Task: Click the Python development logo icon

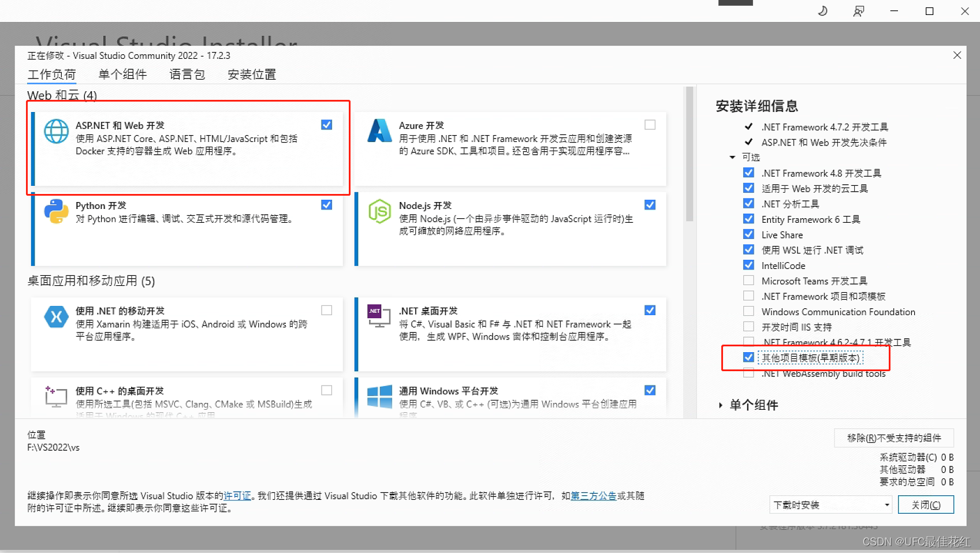Action: (56, 211)
